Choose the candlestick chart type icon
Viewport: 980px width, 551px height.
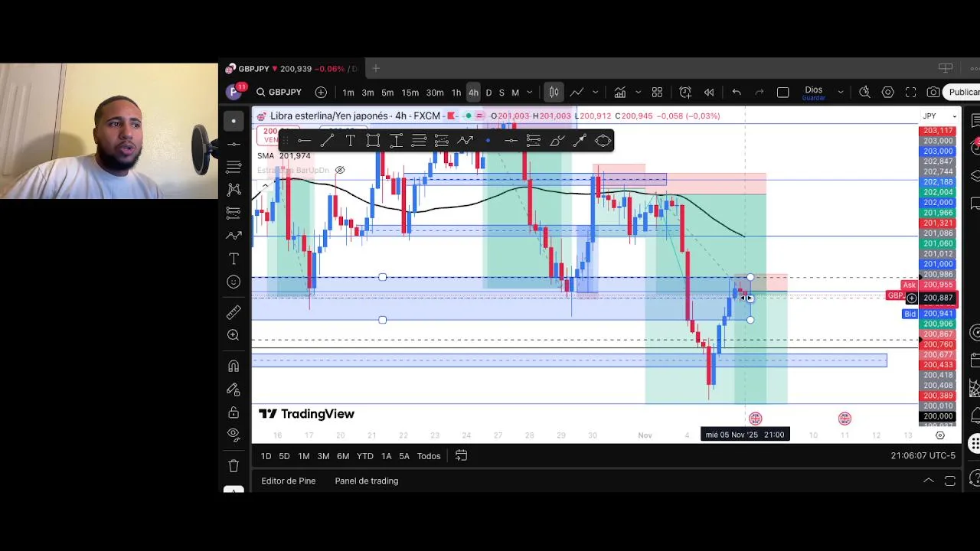(554, 93)
